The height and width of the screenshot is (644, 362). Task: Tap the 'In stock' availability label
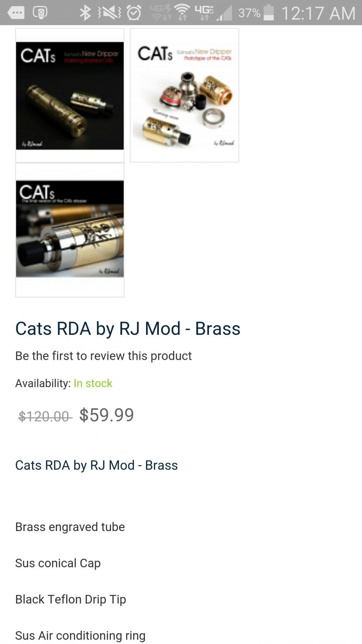93,383
